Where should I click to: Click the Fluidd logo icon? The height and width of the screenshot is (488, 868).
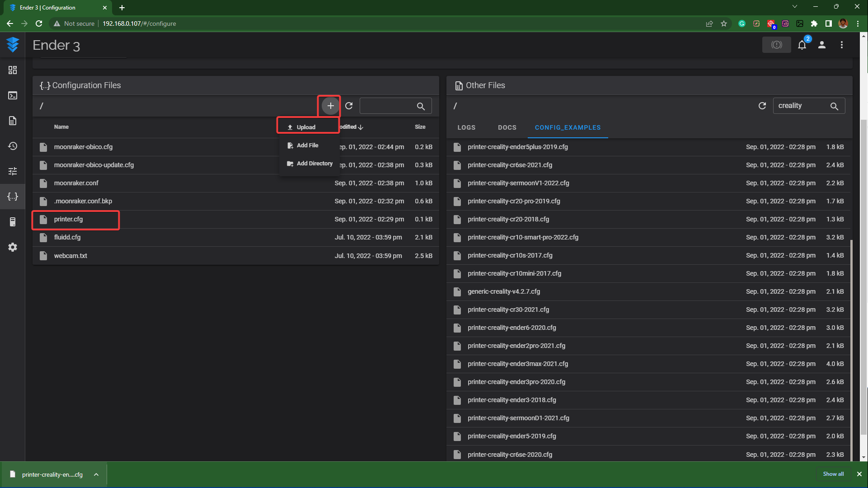pos(13,44)
